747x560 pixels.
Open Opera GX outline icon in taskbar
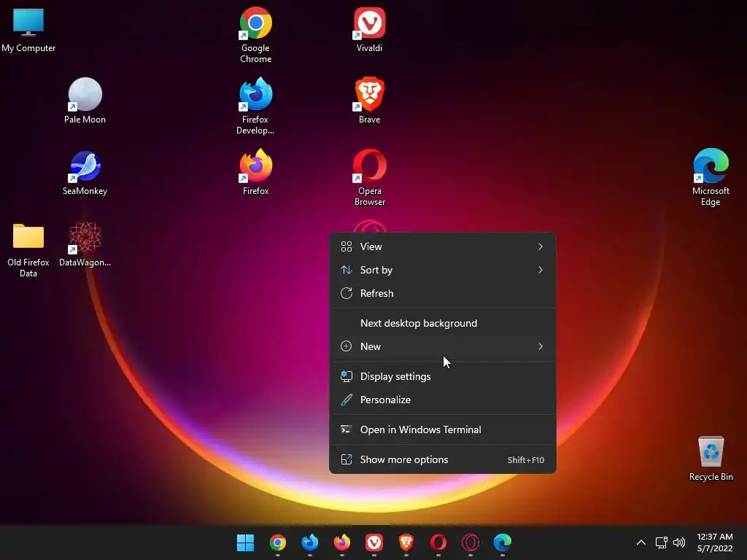[471, 542]
